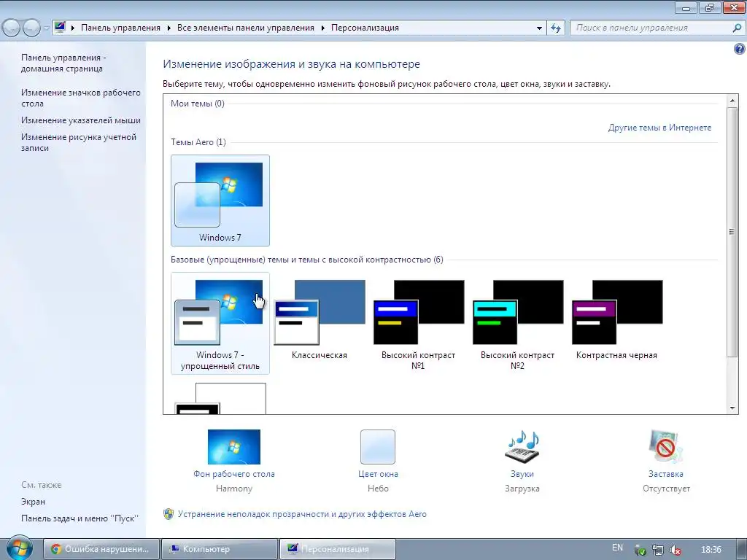Viewport: 747px width, 560px height.
Task: Click the network tray icon
Action: (x=657, y=550)
